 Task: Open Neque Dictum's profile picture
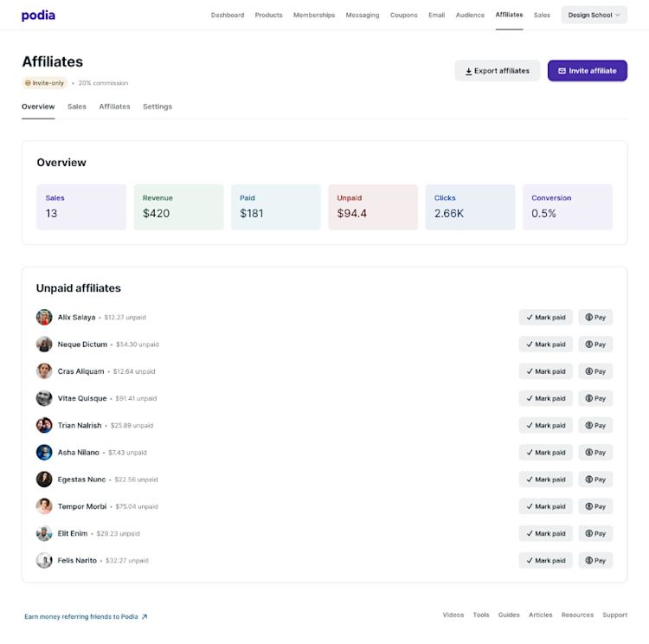tap(44, 345)
